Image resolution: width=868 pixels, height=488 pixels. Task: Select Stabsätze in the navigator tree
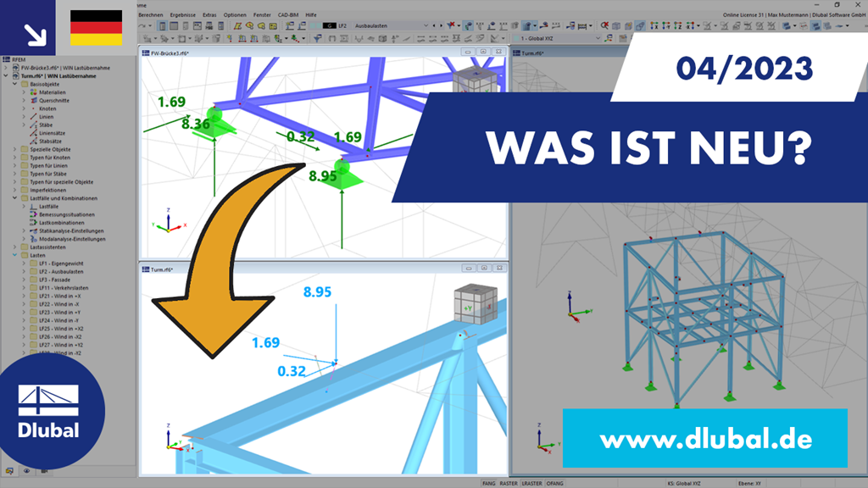(50, 141)
